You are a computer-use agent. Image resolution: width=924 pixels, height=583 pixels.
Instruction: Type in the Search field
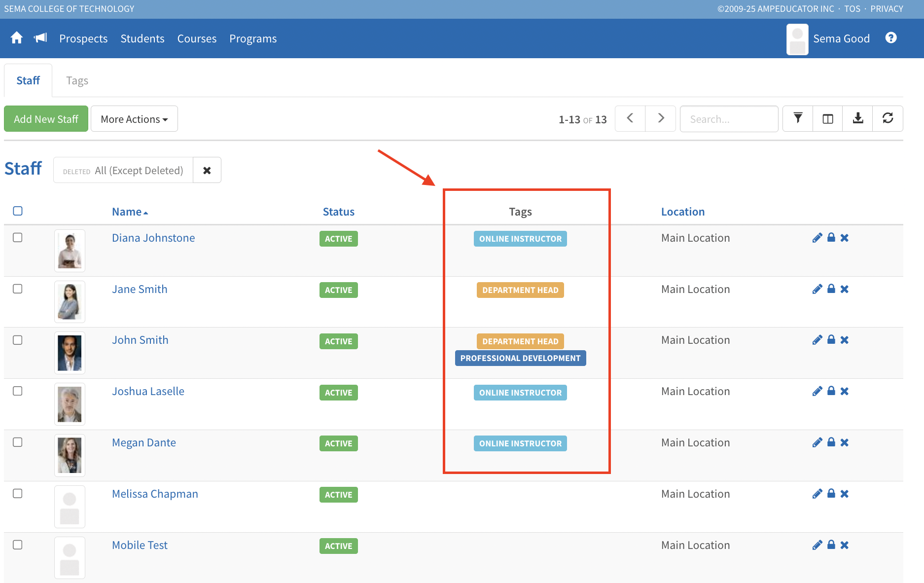[x=729, y=119]
